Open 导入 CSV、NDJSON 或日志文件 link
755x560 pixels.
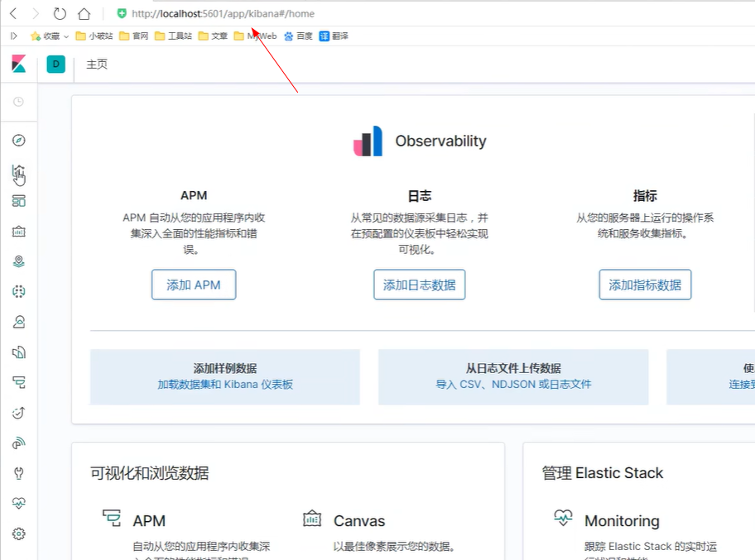tap(513, 385)
